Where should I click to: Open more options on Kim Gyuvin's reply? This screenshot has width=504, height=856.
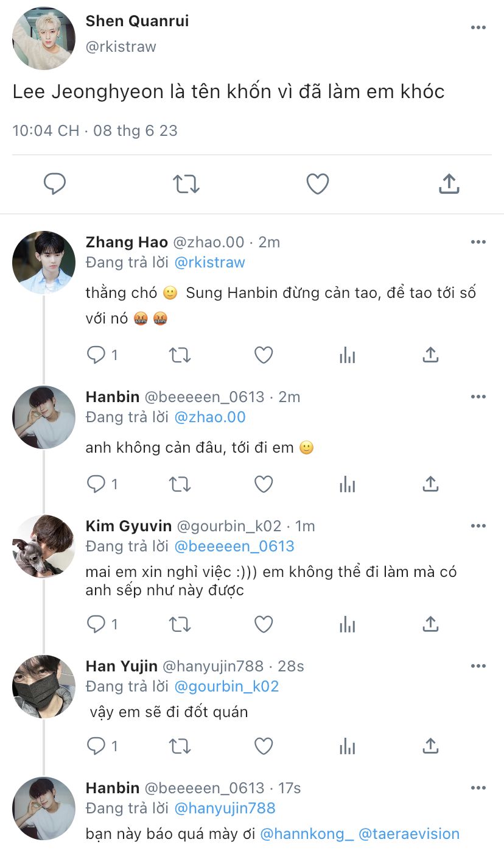click(x=478, y=525)
